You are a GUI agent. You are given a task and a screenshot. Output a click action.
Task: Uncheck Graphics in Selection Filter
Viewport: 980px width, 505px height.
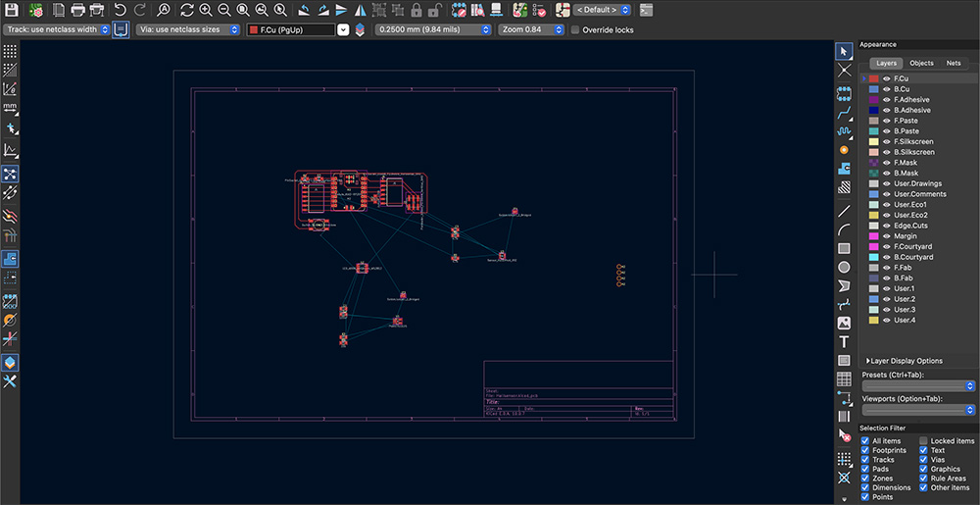click(x=923, y=470)
